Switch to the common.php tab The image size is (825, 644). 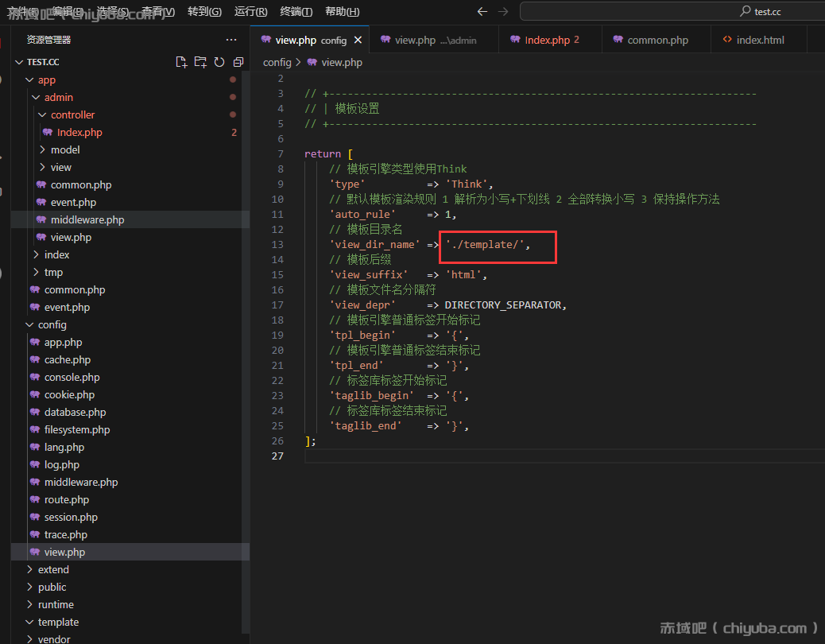point(657,40)
